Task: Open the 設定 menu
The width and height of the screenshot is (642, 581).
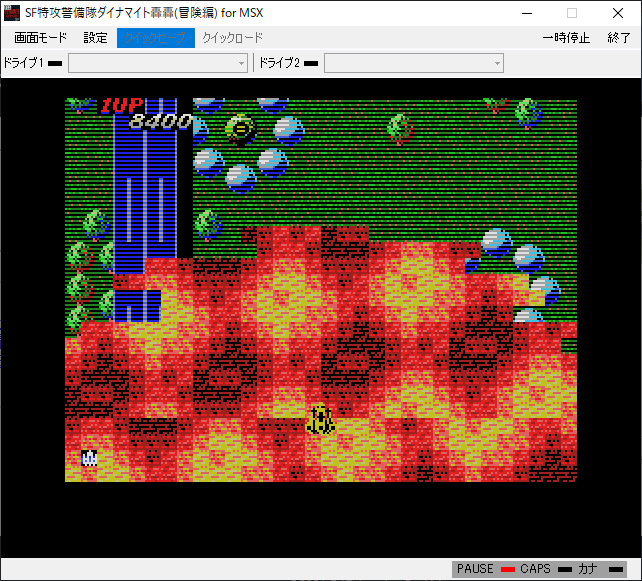Action: (95, 38)
